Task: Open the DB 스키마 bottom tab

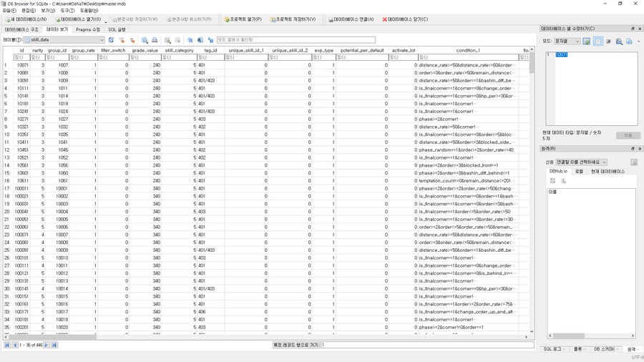Action: click(605, 349)
